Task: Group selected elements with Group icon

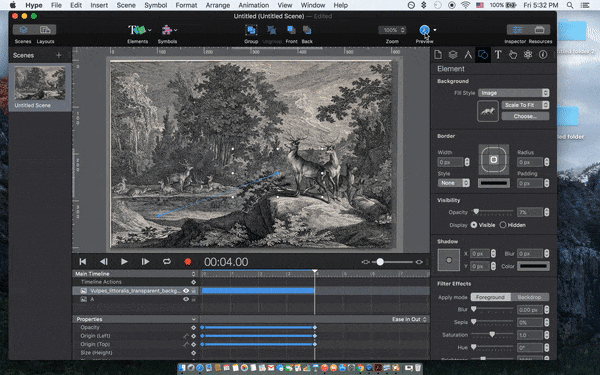Action: 251,30
